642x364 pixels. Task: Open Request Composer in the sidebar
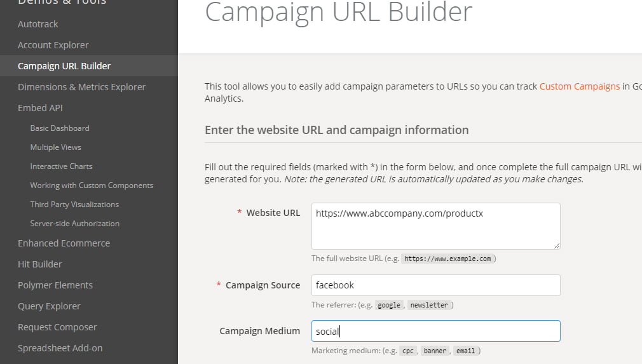57,327
